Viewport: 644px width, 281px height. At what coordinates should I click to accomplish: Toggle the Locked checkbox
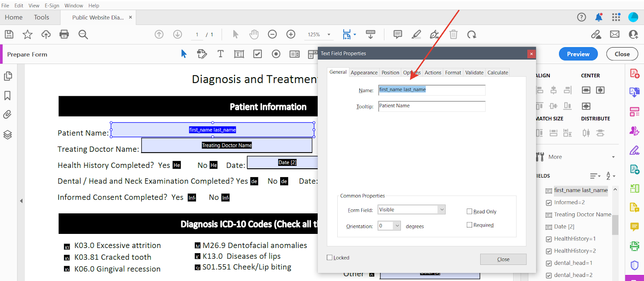coord(330,258)
